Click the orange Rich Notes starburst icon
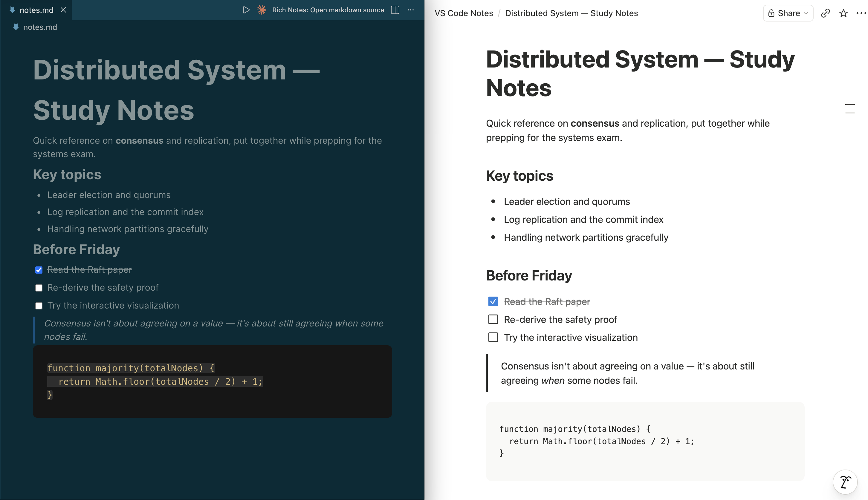The image size is (868, 500). [262, 10]
